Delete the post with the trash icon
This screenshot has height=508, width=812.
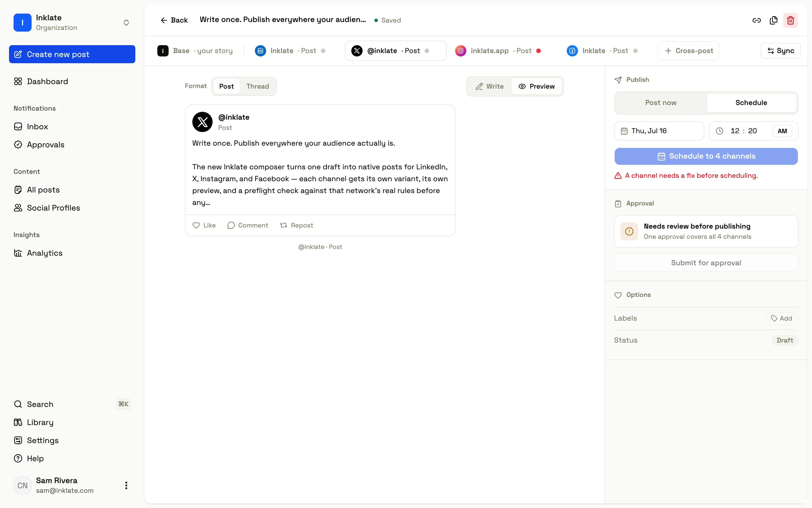click(790, 20)
